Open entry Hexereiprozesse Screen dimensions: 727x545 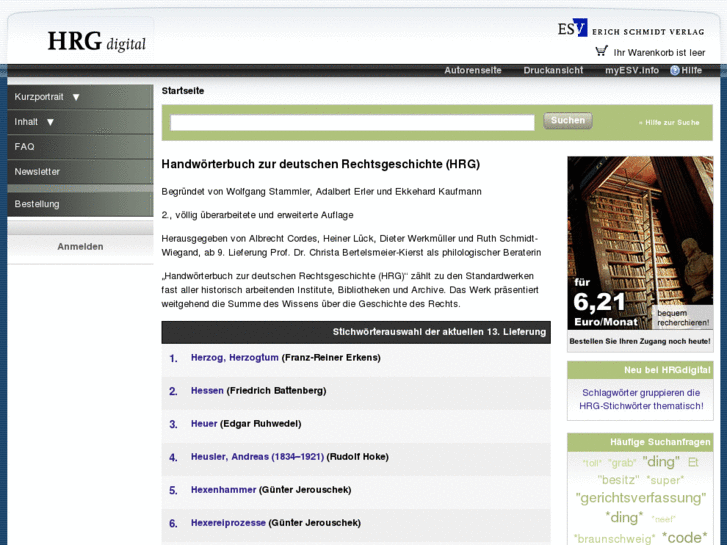pyautogui.click(x=228, y=523)
